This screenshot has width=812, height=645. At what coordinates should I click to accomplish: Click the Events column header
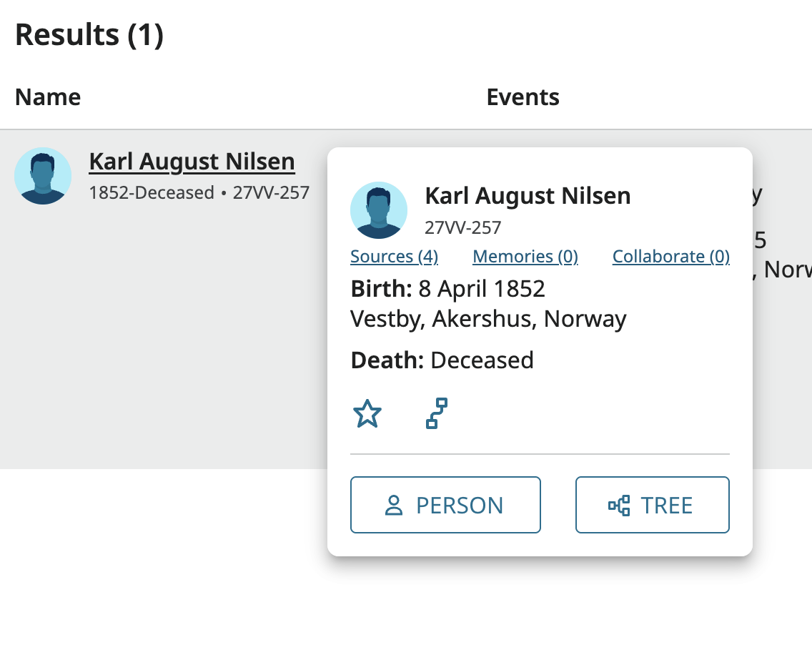pos(523,97)
